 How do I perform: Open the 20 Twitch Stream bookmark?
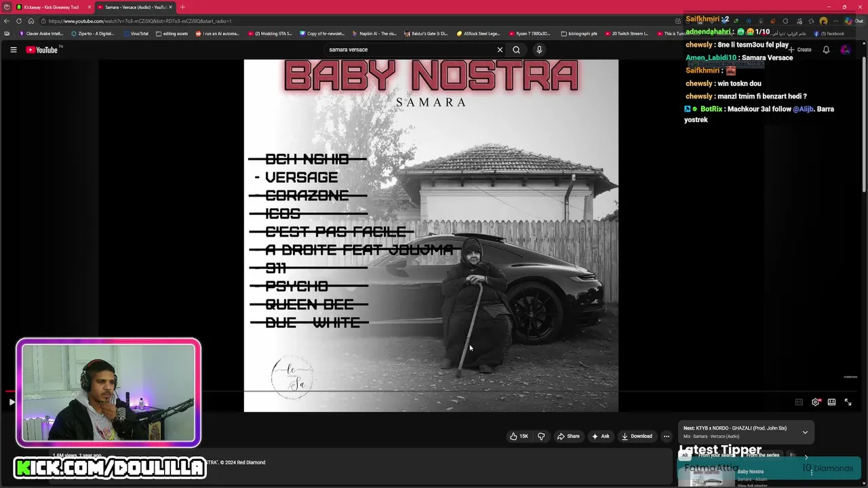tap(627, 33)
